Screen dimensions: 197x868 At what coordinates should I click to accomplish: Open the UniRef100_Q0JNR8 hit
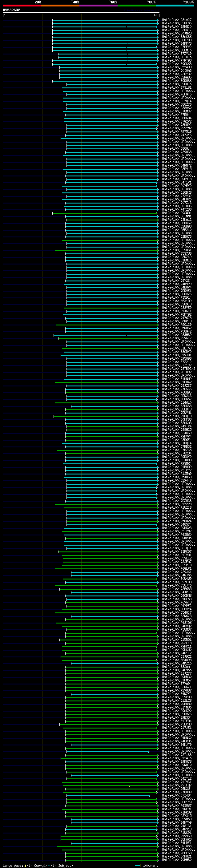tap(177, 33)
